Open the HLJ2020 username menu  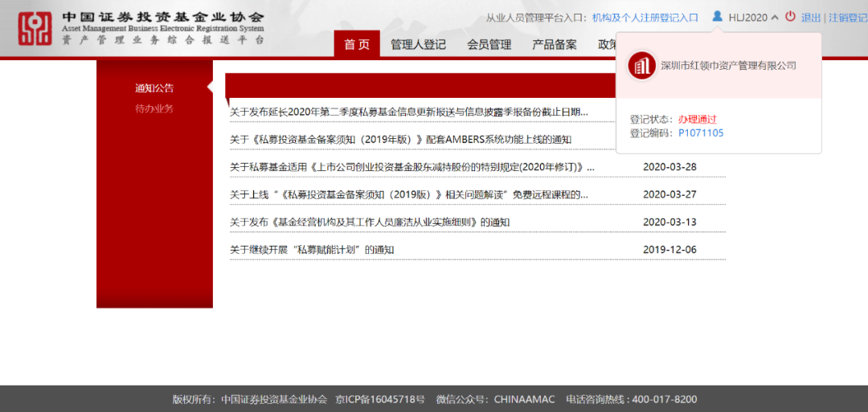tap(748, 18)
